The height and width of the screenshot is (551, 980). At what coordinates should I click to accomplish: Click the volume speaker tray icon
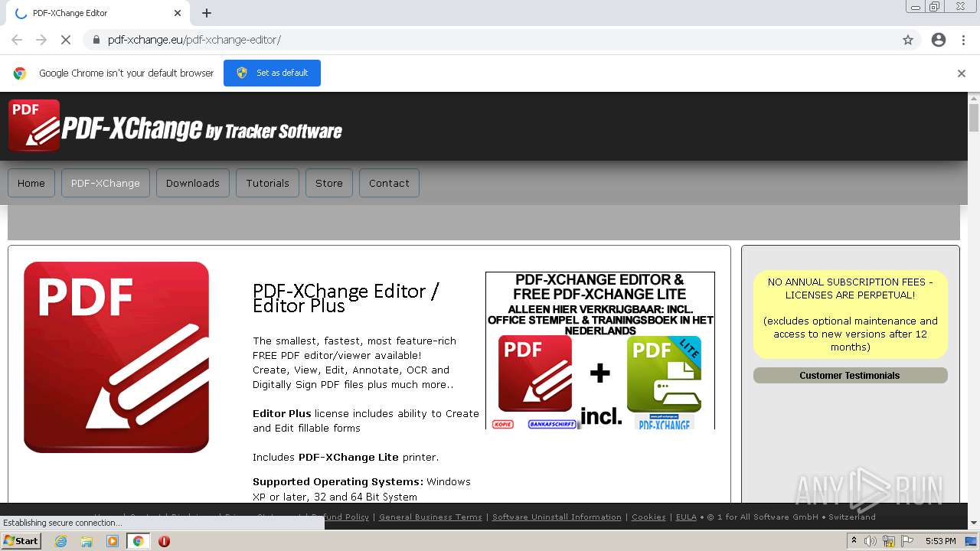(x=871, y=541)
